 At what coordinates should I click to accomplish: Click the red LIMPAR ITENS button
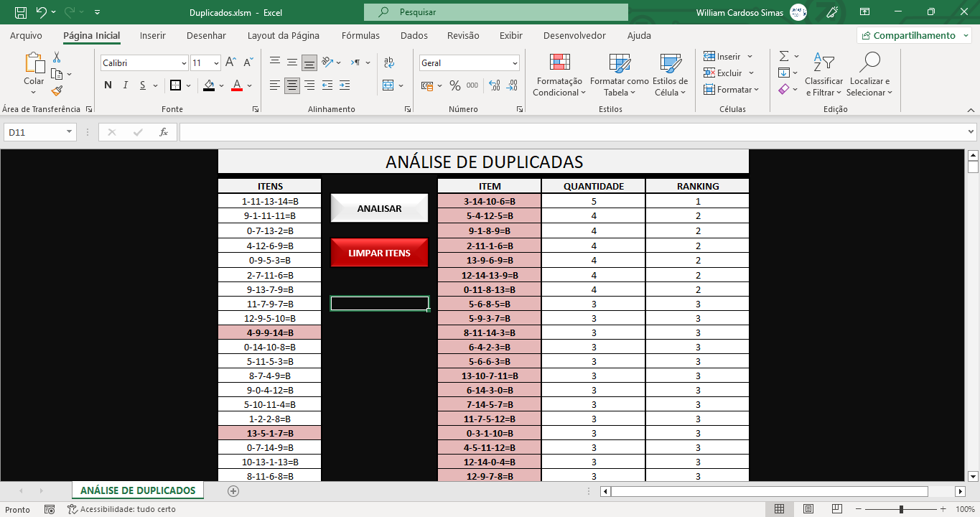tap(379, 253)
